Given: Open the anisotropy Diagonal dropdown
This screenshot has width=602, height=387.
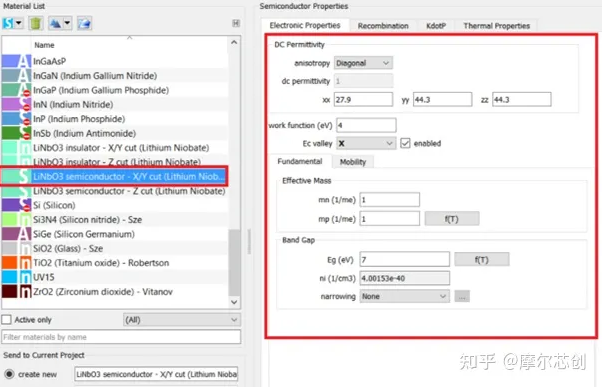Looking at the screenshot, I should [x=363, y=63].
